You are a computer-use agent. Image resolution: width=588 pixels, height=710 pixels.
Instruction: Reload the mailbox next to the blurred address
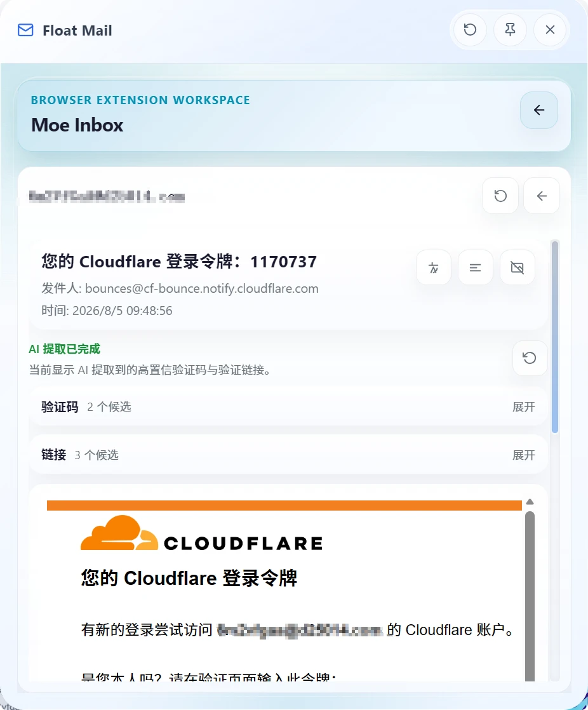pos(500,196)
